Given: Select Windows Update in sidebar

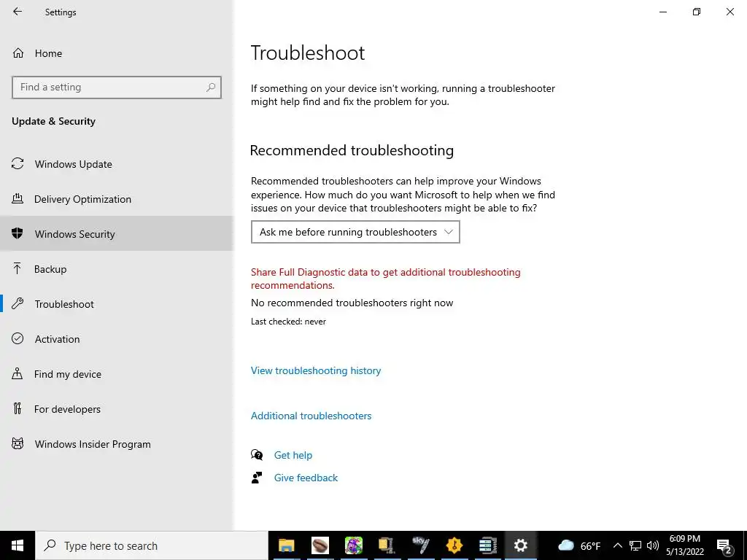Looking at the screenshot, I should 74,164.
